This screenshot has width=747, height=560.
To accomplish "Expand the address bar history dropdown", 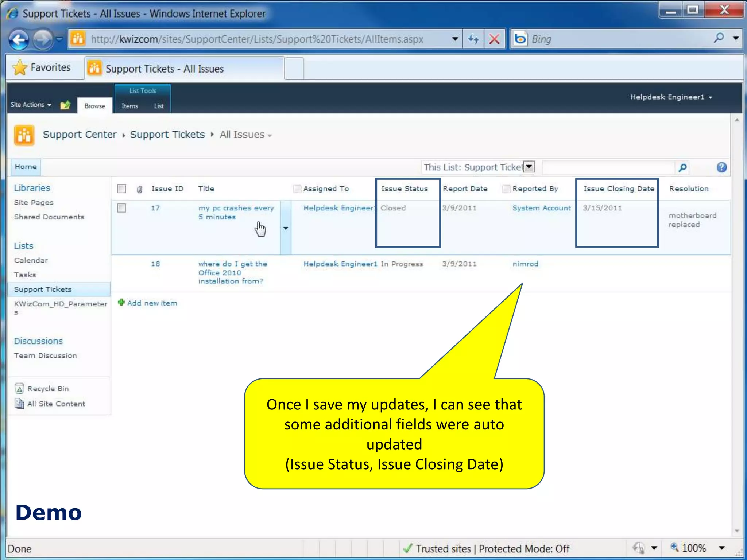I will [x=455, y=39].
